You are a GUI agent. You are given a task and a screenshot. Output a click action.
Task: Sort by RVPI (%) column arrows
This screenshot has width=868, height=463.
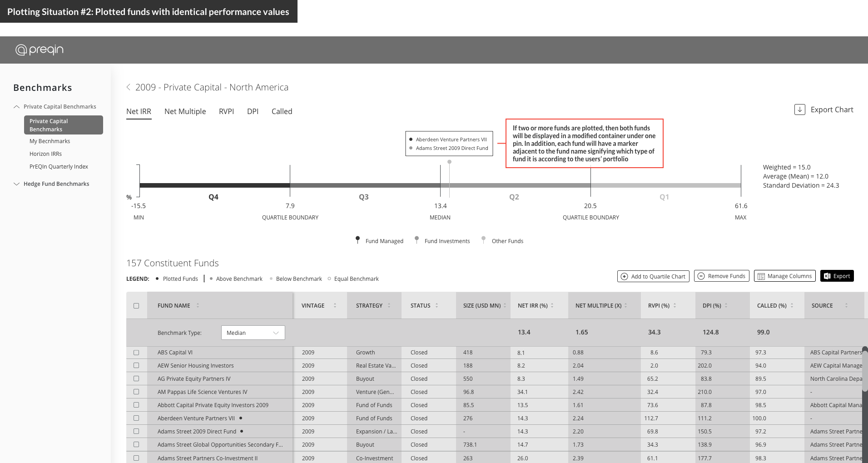675,305
